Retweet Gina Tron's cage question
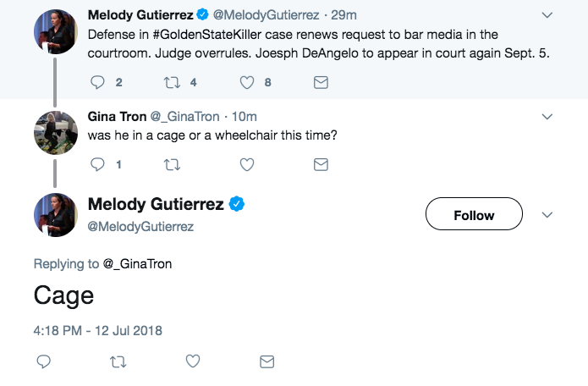The width and height of the screenshot is (588, 386). click(x=173, y=164)
